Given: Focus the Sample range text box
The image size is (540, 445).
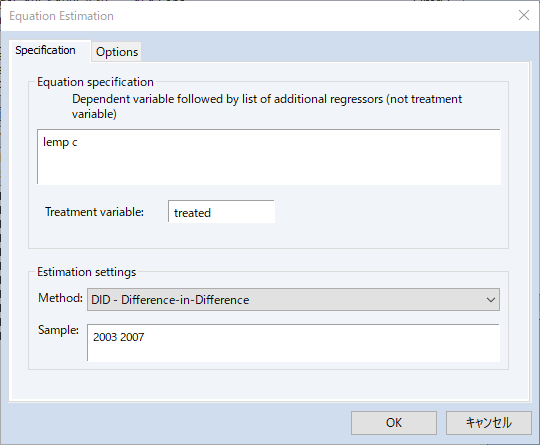Looking at the screenshot, I should [293, 343].
